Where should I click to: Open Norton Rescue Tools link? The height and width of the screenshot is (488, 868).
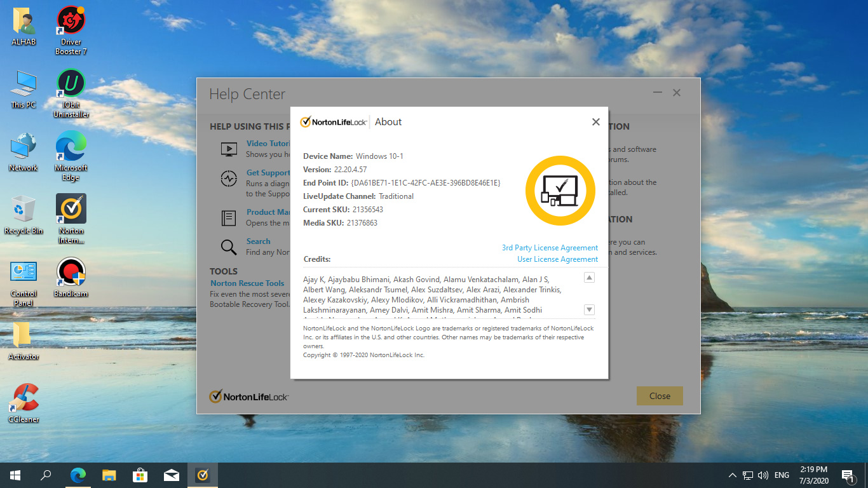tap(247, 283)
